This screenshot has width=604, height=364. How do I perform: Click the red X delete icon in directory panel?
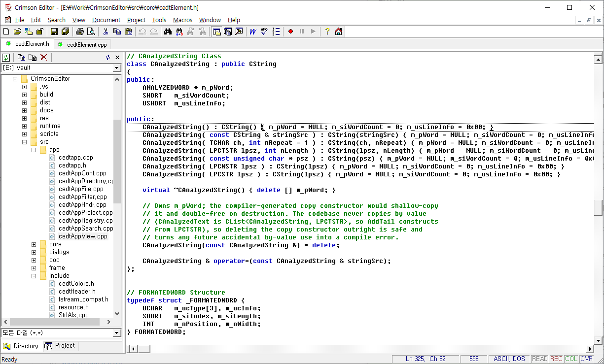click(x=43, y=57)
